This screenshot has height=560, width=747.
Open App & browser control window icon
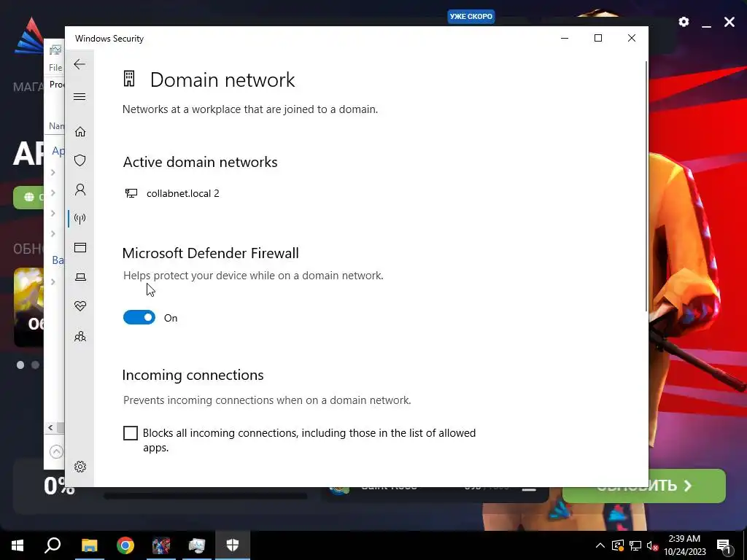[80, 248]
